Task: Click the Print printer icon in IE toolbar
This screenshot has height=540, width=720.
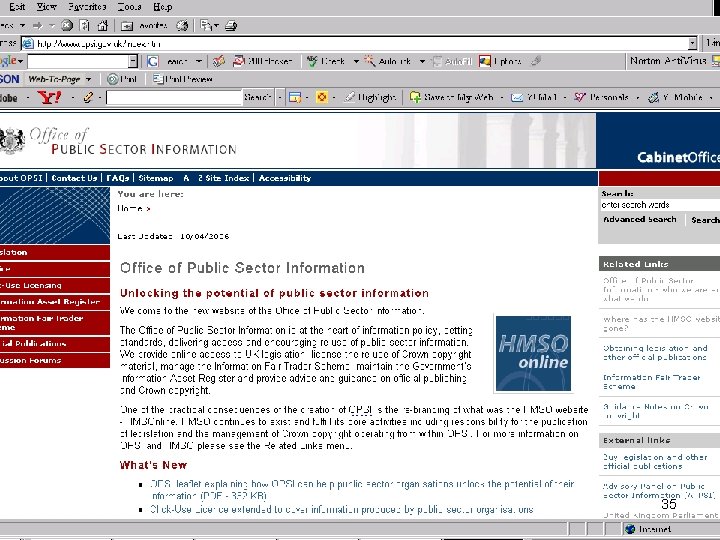Action: pos(231,26)
